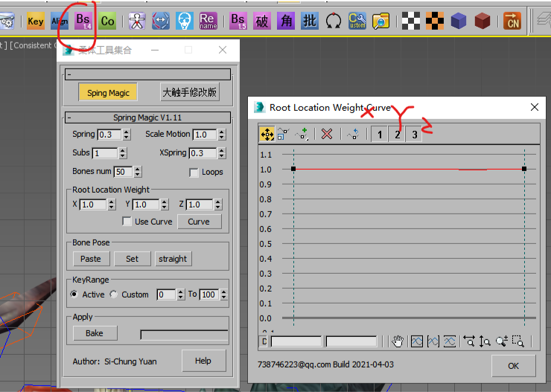This screenshot has width=551, height=392.
Task: Click the Zoom Vertically icon
Action: [485, 341]
